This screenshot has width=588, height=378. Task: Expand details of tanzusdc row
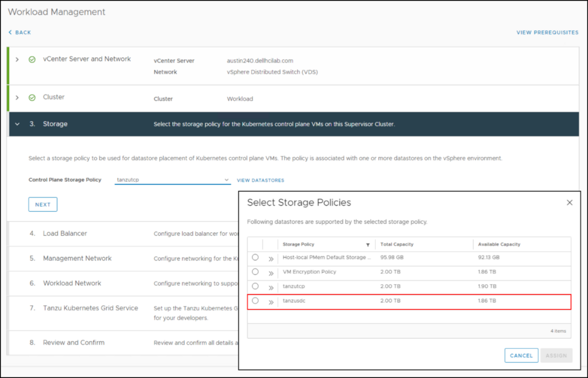coord(271,302)
